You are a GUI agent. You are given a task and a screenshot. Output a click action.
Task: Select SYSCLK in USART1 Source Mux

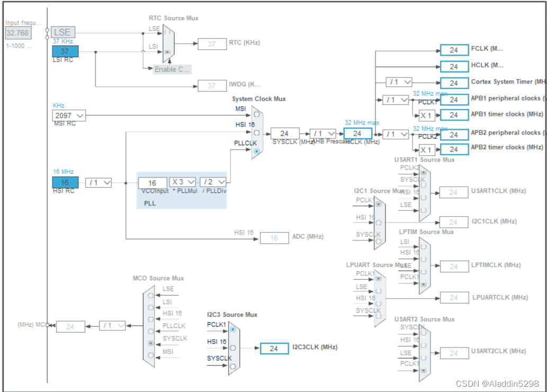coord(424,185)
